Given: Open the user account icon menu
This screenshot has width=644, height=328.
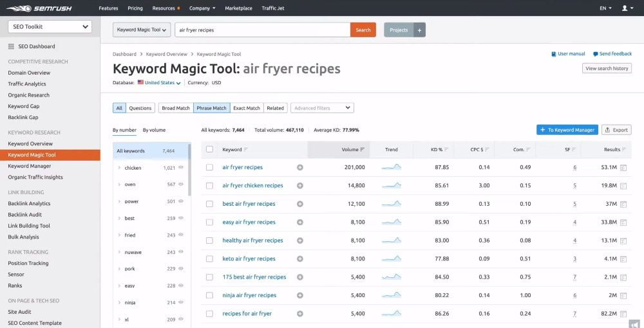Looking at the screenshot, I should tap(627, 8).
